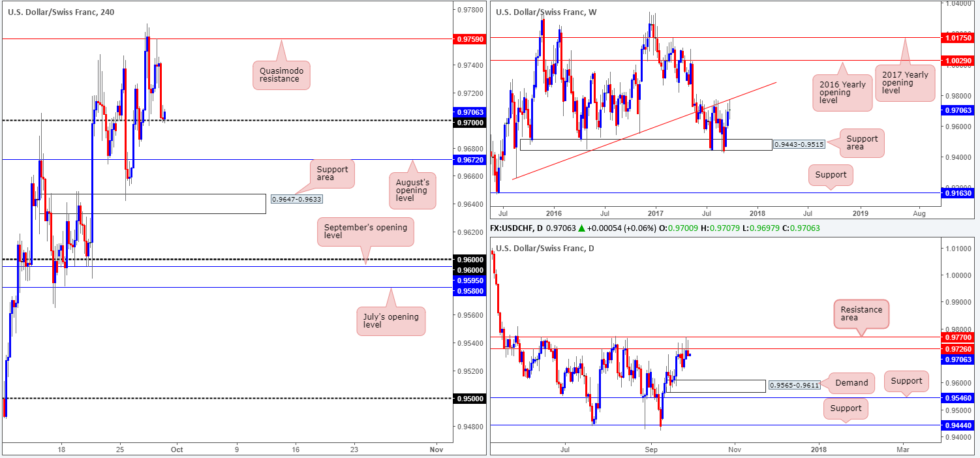
Task: Select the 0.9565-0.9611 demand zone label
Action: click(793, 386)
